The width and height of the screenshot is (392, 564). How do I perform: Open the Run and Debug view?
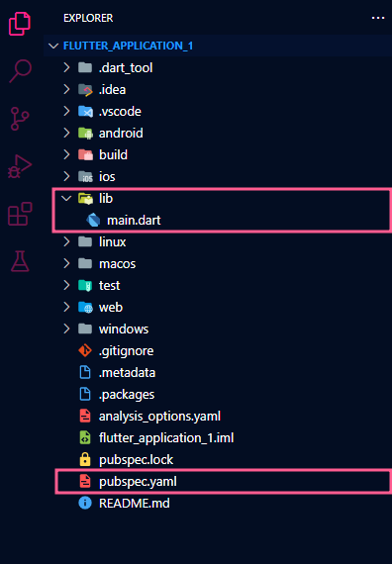tap(20, 166)
